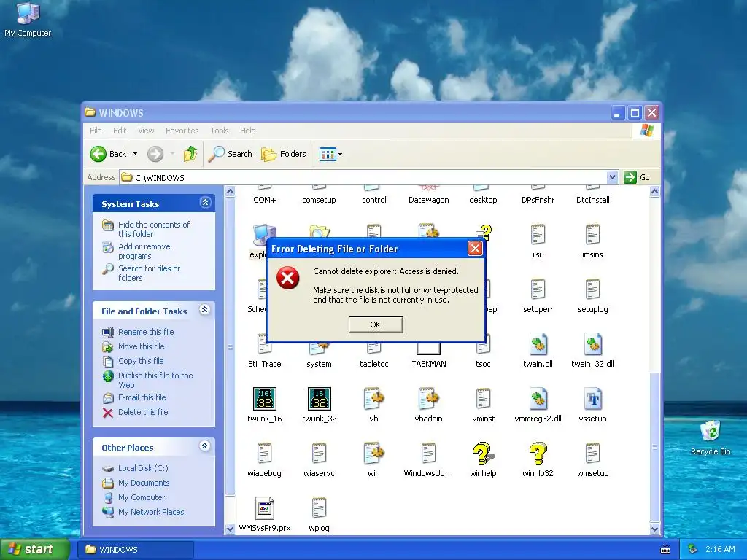Viewport: 747px width, 560px height.
Task: Select the wmsetup file icon
Action: [x=592, y=454]
